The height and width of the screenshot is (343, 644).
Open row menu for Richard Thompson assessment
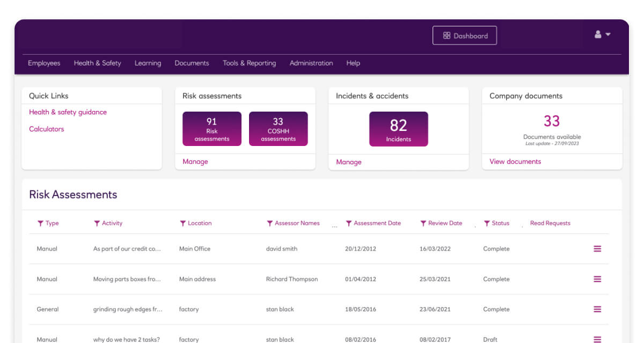pyautogui.click(x=597, y=279)
